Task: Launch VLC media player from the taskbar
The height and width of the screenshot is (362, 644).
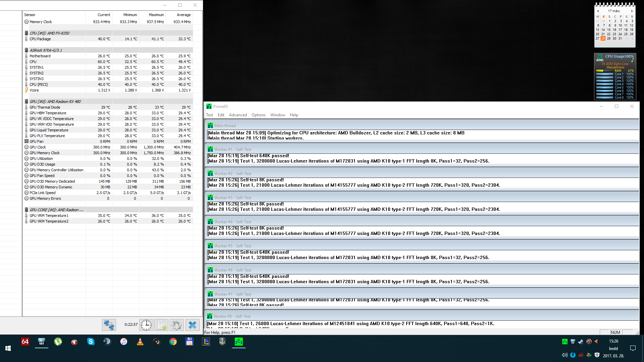Action: click(x=140, y=342)
